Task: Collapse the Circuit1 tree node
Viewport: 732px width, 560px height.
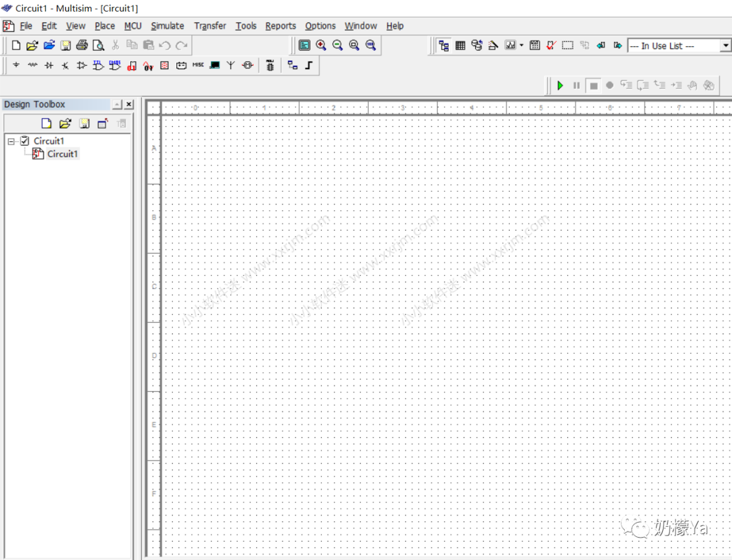Action: coord(12,141)
